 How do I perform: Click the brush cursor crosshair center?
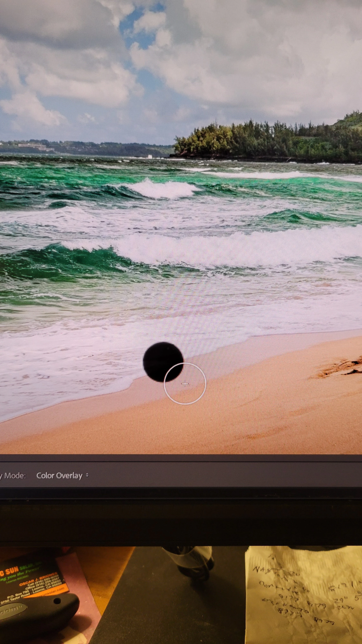click(185, 384)
